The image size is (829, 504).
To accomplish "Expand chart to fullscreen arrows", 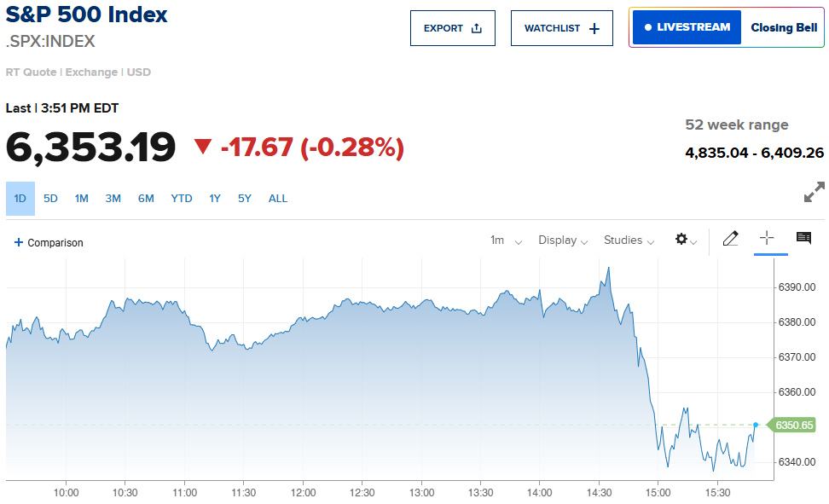I will [x=814, y=192].
